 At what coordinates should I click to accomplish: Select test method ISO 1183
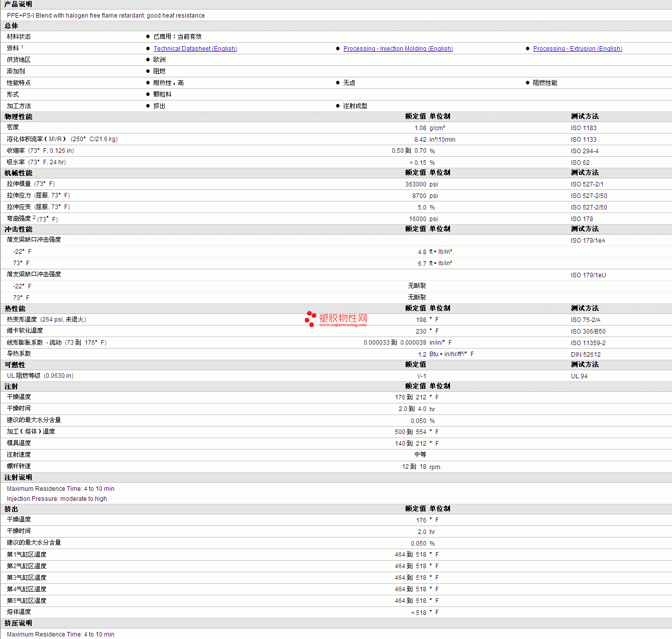pyautogui.click(x=584, y=128)
